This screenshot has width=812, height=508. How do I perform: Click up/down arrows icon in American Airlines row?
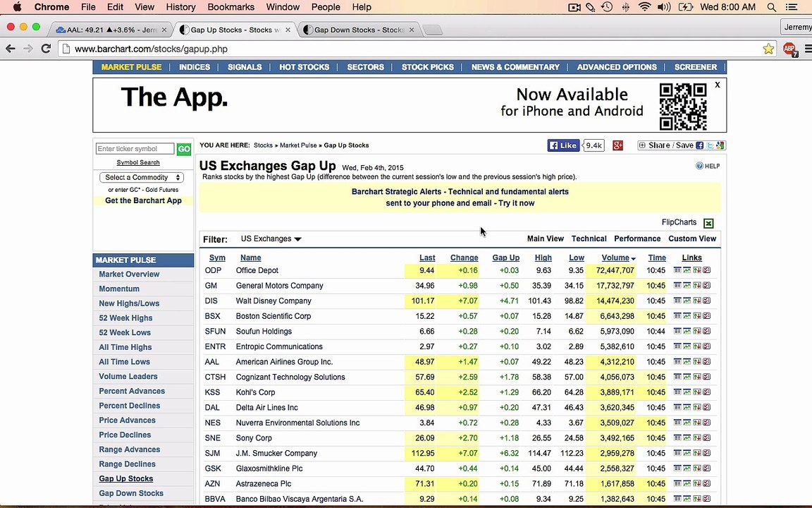697,361
